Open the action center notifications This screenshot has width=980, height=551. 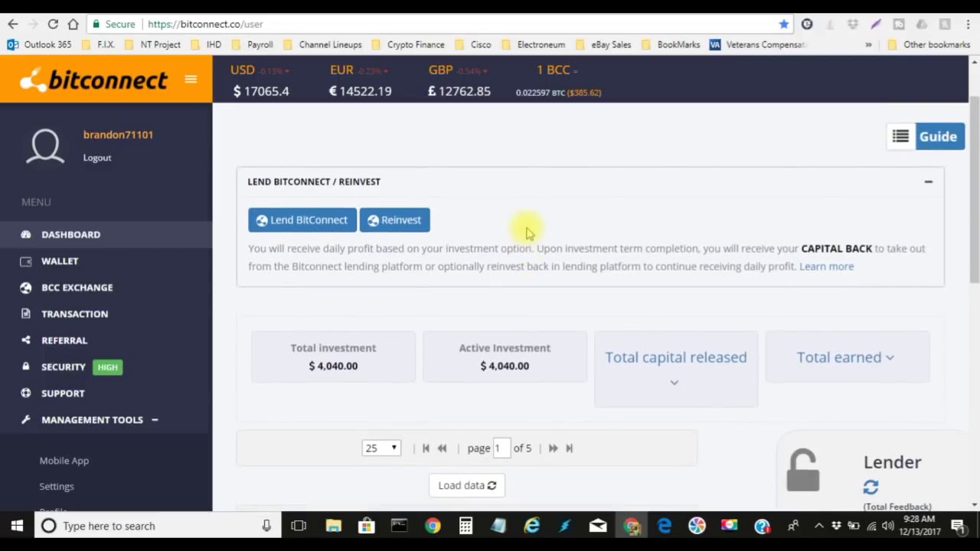pyautogui.click(x=958, y=526)
